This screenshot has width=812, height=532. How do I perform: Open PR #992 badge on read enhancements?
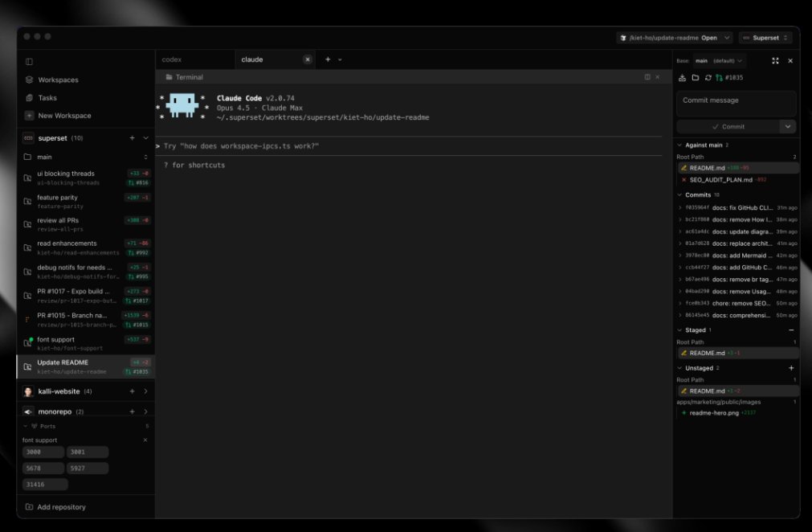click(139, 253)
